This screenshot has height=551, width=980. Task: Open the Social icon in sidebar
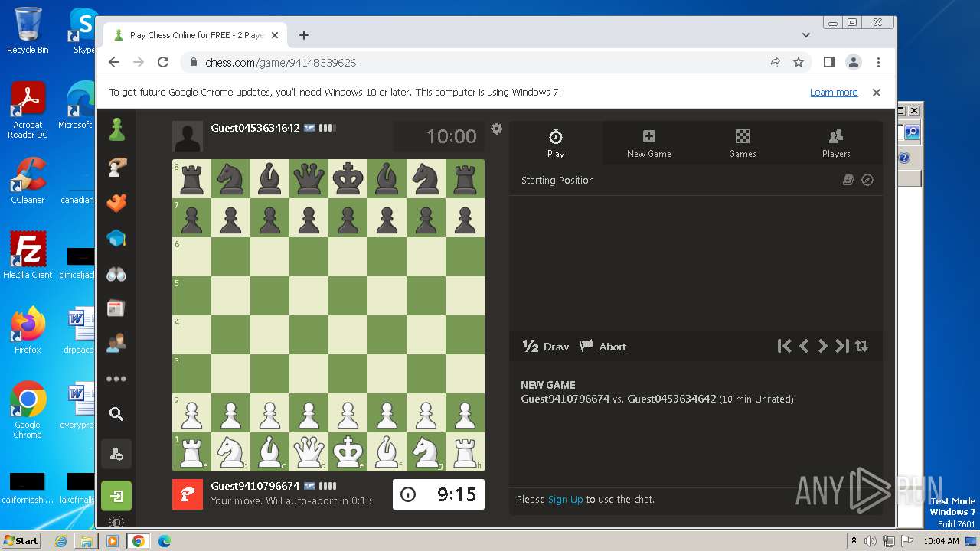point(116,344)
